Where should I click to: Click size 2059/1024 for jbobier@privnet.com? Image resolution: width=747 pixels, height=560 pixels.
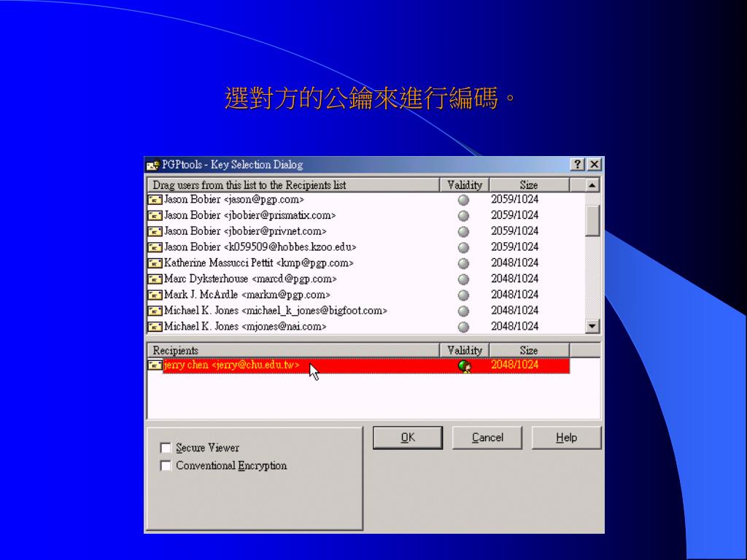pyautogui.click(x=515, y=231)
